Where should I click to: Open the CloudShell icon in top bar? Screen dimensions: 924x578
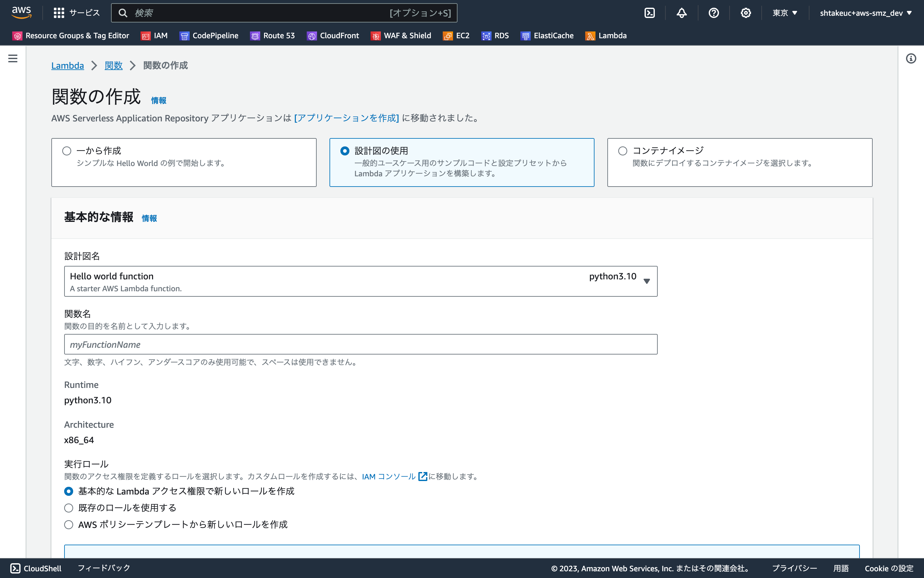click(x=649, y=13)
